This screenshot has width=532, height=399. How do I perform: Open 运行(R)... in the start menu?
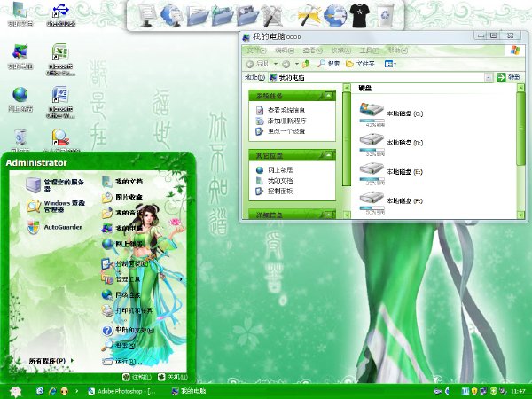pyautogui.click(x=122, y=362)
